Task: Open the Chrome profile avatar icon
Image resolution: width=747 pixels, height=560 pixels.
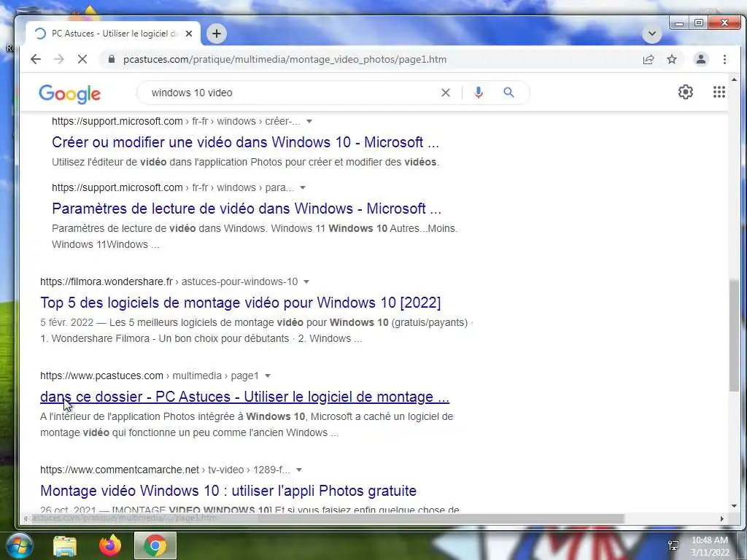Action: point(701,59)
